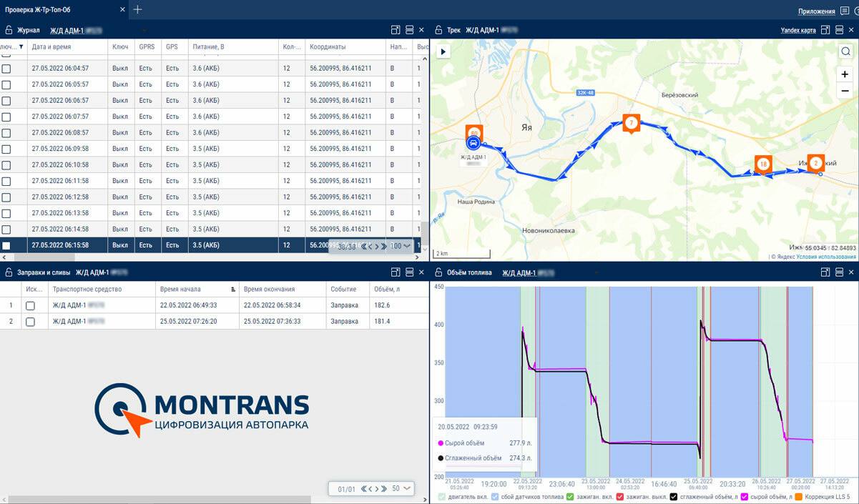This screenshot has height=504, width=859.
Task: Zoom out the map with the minus button
Action: 845,91
